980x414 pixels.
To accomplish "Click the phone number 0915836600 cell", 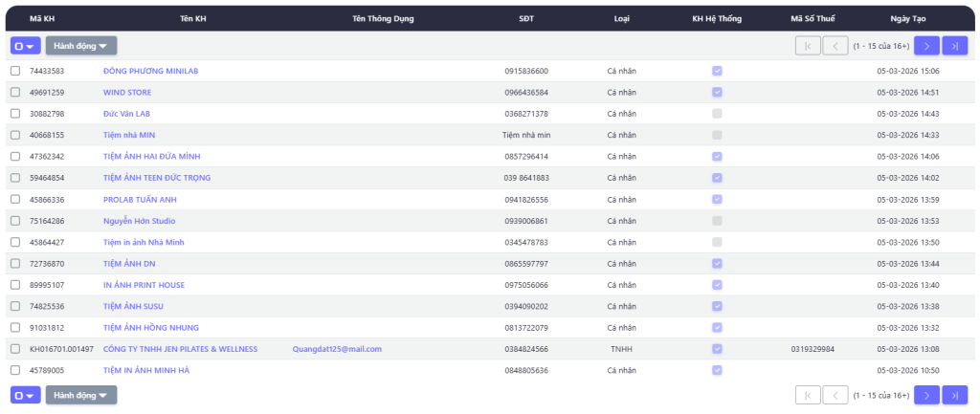I will point(526,71).
